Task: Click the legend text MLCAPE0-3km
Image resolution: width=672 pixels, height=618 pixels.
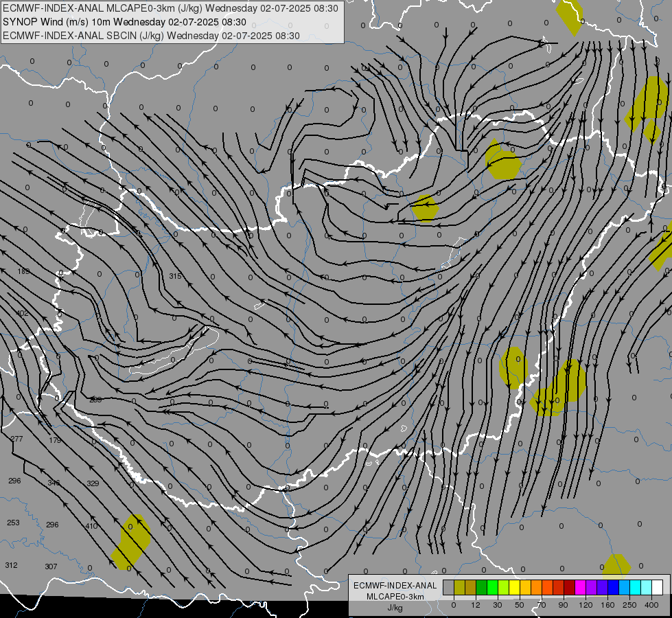Action: [x=395, y=597]
